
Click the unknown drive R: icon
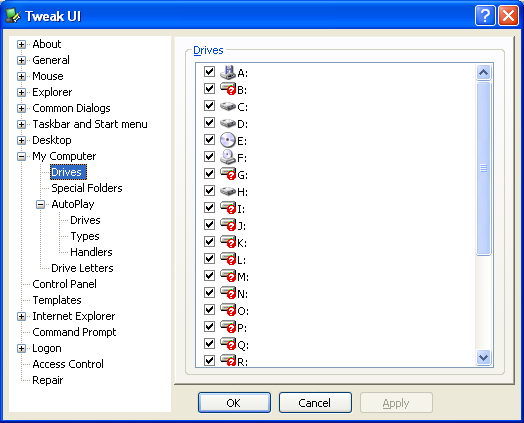(228, 360)
